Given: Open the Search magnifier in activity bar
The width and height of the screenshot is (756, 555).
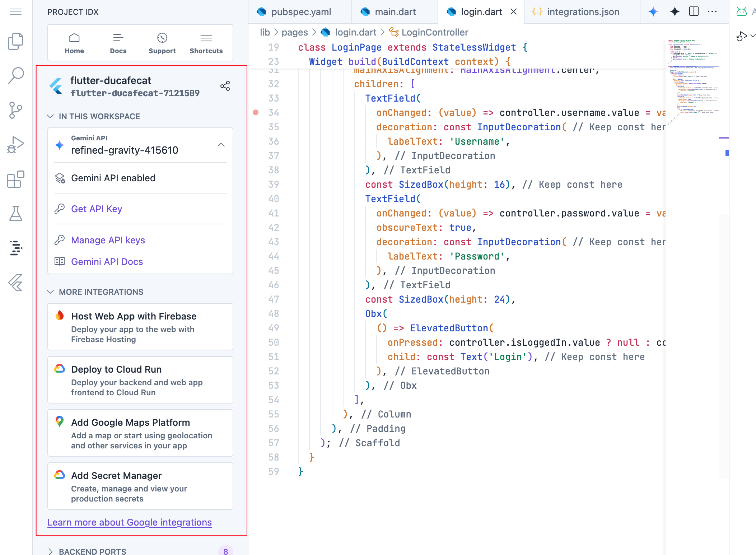Looking at the screenshot, I should tap(15, 75).
